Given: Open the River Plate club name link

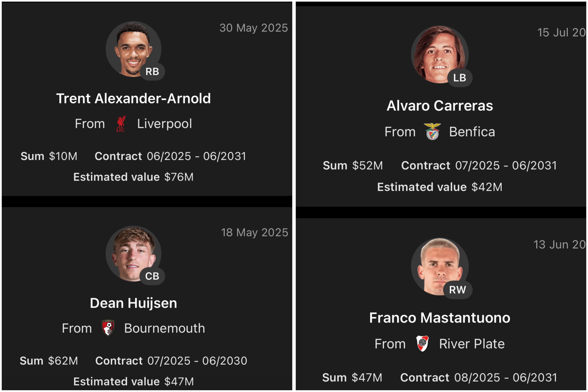Looking at the screenshot, I should [472, 344].
